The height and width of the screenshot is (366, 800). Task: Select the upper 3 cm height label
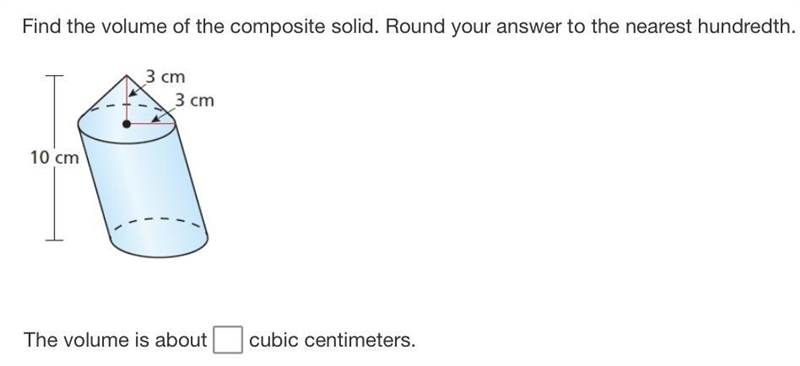[165, 77]
